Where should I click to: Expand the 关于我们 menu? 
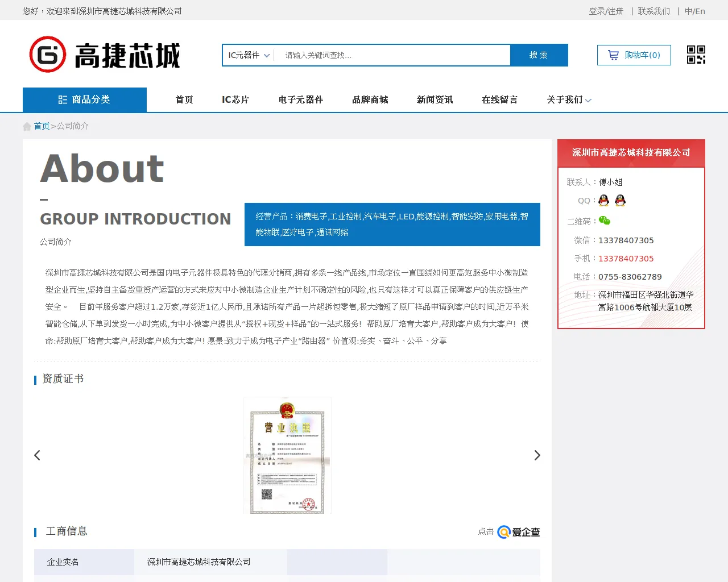click(x=569, y=100)
